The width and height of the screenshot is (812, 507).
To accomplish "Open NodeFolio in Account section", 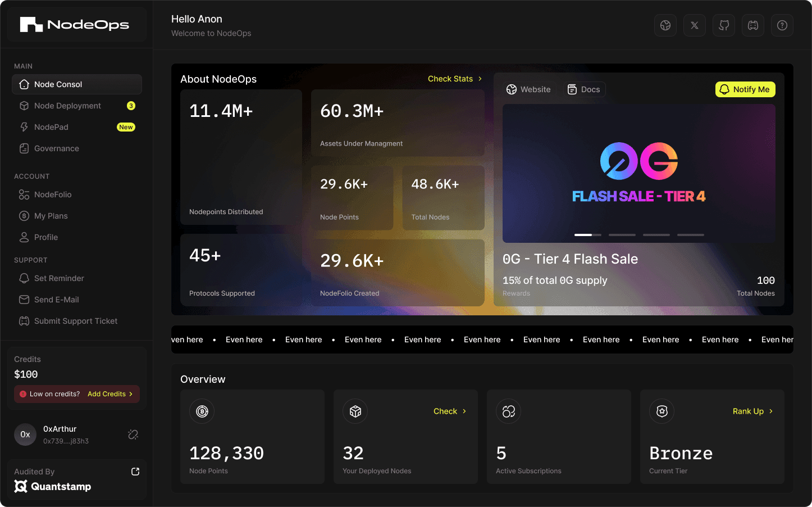I will pyautogui.click(x=77, y=194).
